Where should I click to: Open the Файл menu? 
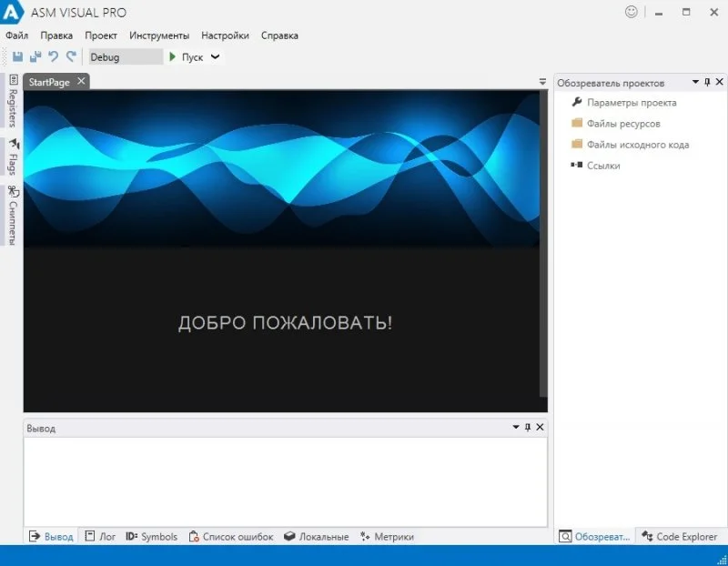(16, 35)
